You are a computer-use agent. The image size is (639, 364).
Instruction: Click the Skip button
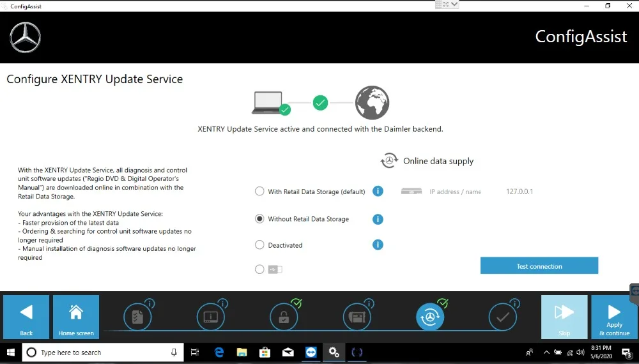pos(564,317)
